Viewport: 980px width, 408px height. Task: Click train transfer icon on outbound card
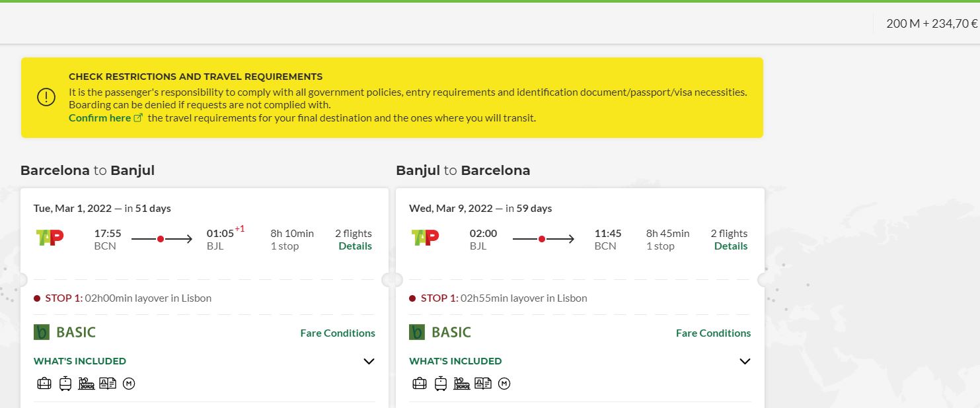pyautogui.click(x=87, y=384)
